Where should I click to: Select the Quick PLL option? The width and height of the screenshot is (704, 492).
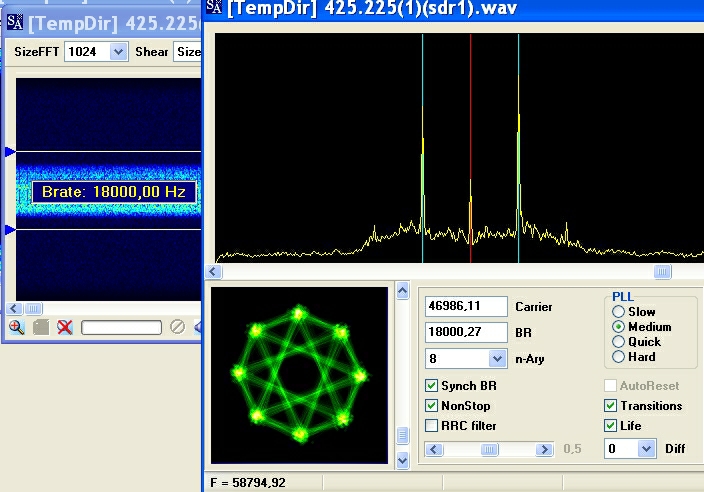[x=618, y=342]
